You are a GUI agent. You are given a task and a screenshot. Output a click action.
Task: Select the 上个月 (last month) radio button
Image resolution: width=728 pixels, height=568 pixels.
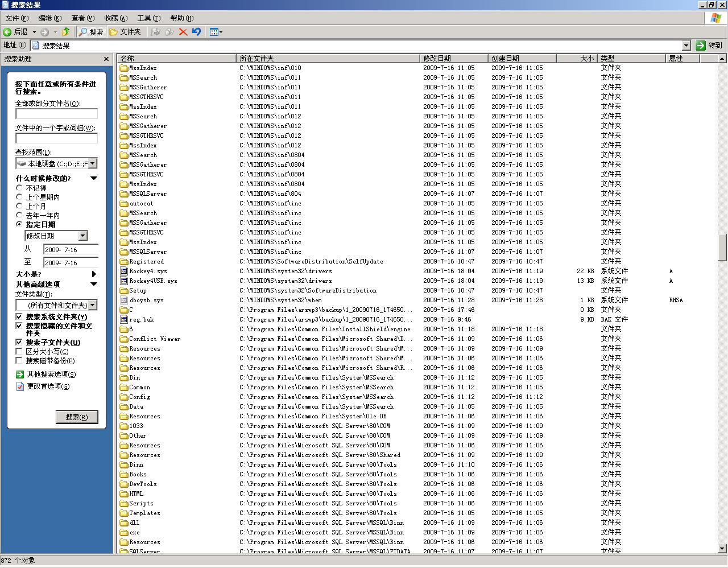19,206
